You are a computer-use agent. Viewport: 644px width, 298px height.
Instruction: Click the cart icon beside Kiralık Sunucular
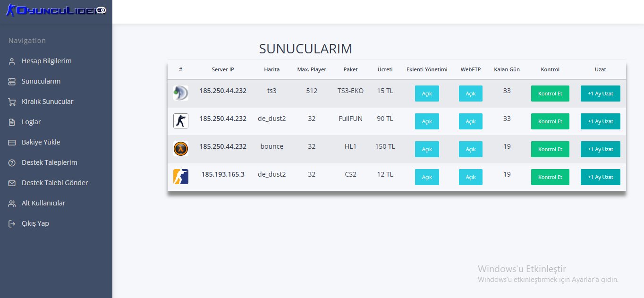point(12,102)
